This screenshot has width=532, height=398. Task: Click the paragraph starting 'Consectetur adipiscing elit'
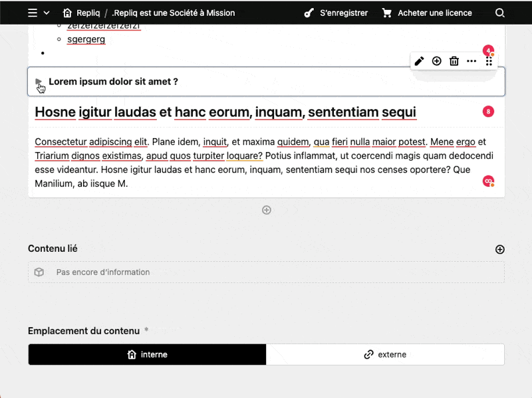(264, 162)
